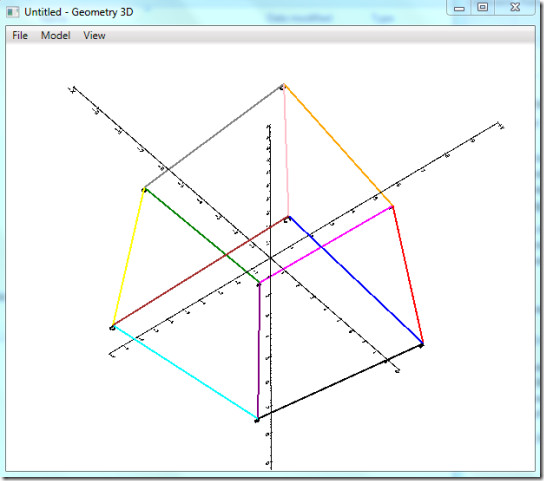Image resolution: width=544 pixels, height=481 pixels.
Task: Click the vertex joining gray and green edges
Action: [x=144, y=189]
